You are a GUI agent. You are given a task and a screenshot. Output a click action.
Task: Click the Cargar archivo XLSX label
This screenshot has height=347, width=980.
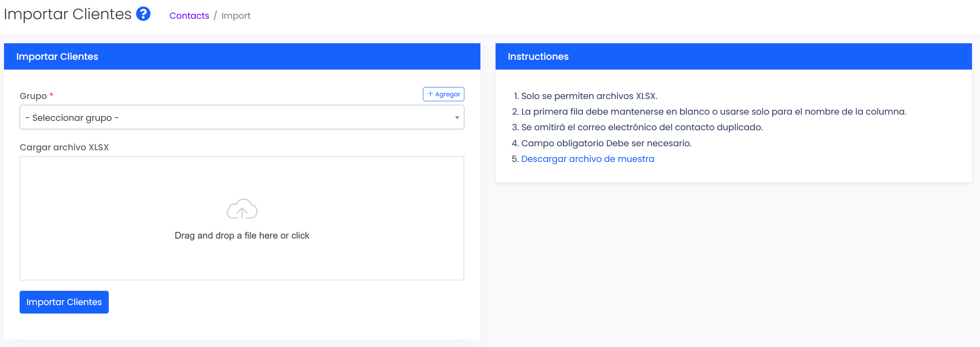[64, 147]
